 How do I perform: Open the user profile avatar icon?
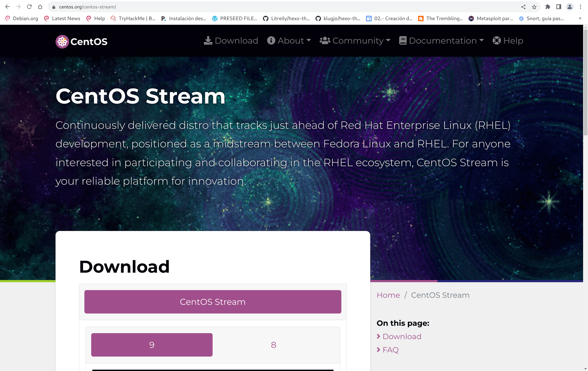569,7
